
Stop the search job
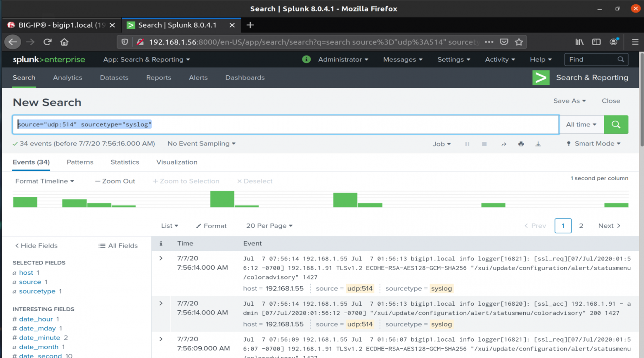click(x=484, y=144)
